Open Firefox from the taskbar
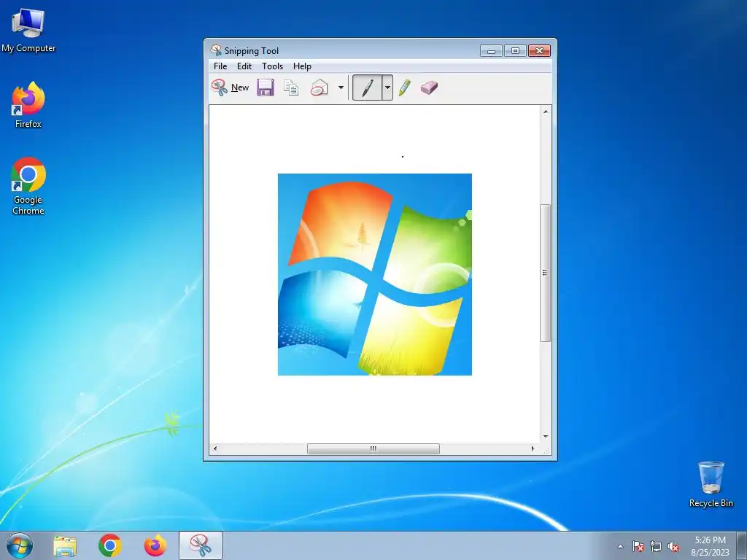Screen dimensions: 747x560 [155, 545]
